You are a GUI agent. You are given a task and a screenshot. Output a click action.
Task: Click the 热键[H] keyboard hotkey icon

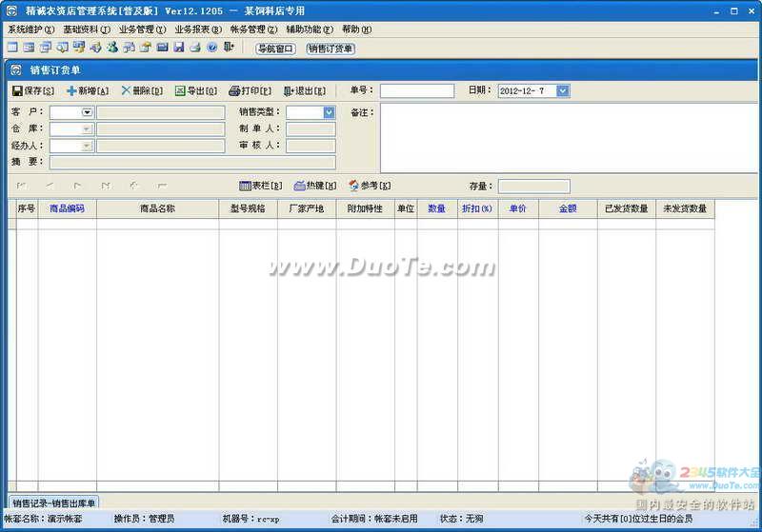click(x=299, y=186)
